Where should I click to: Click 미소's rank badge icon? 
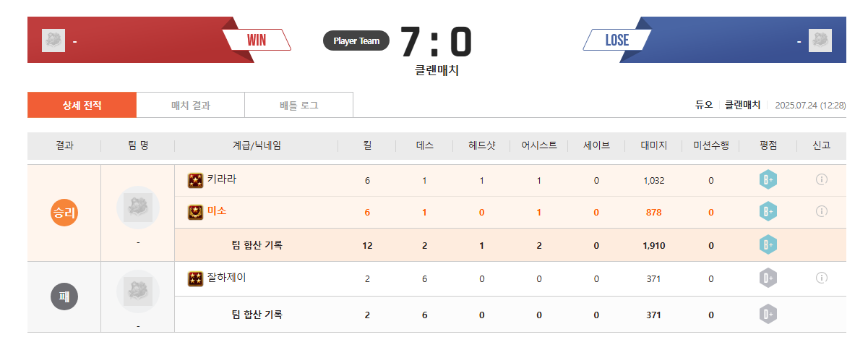tap(195, 212)
